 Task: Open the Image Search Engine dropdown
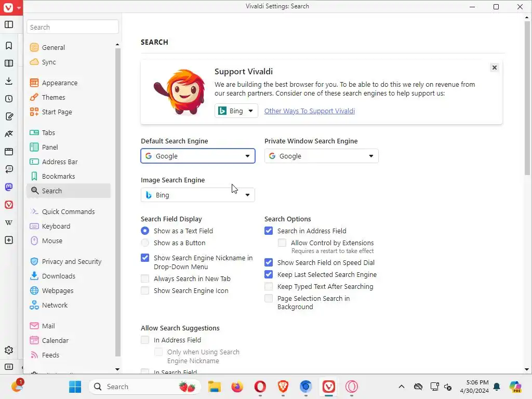[x=198, y=195]
